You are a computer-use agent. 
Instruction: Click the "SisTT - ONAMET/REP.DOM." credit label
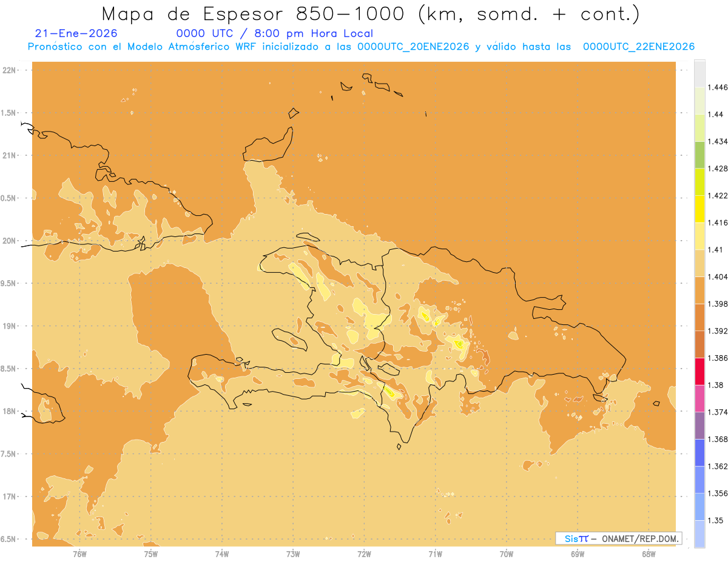(x=618, y=538)
